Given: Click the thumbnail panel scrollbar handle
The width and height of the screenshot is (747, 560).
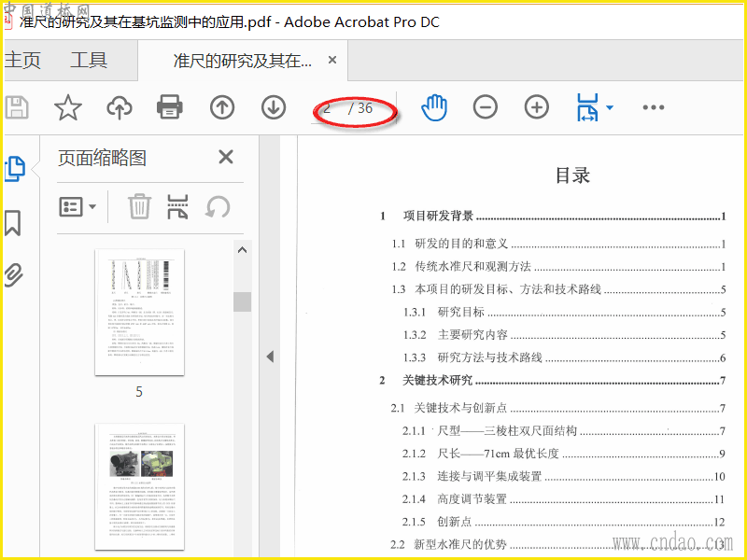Looking at the screenshot, I should coord(243,301).
